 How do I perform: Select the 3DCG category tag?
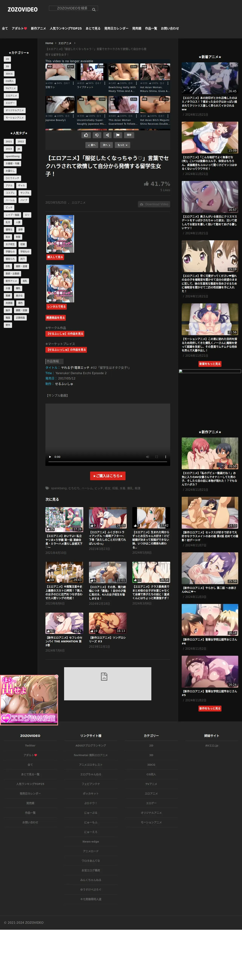[x=9, y=74]
